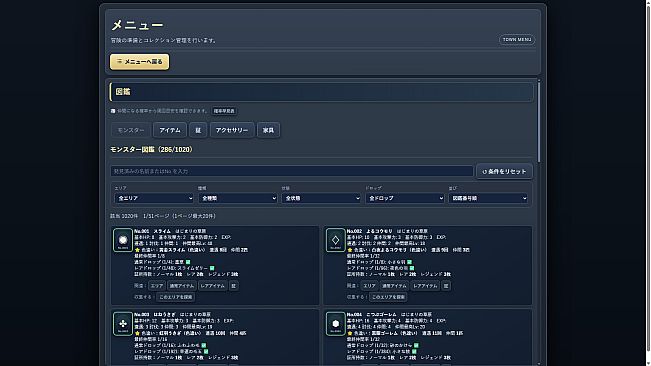This screenshot has width=651, height=366.
Task: Click the 図鑑 section header
Action: click(321, 92)
